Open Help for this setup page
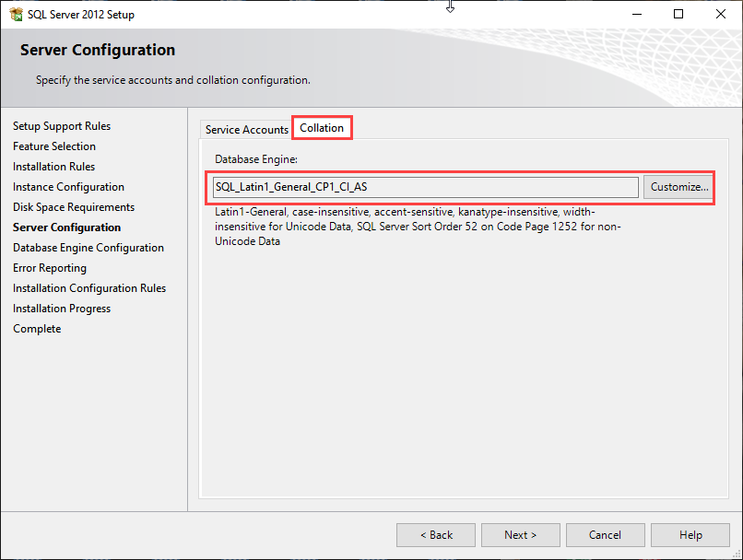This screenshot has width=743, height=560. point(690,535)
